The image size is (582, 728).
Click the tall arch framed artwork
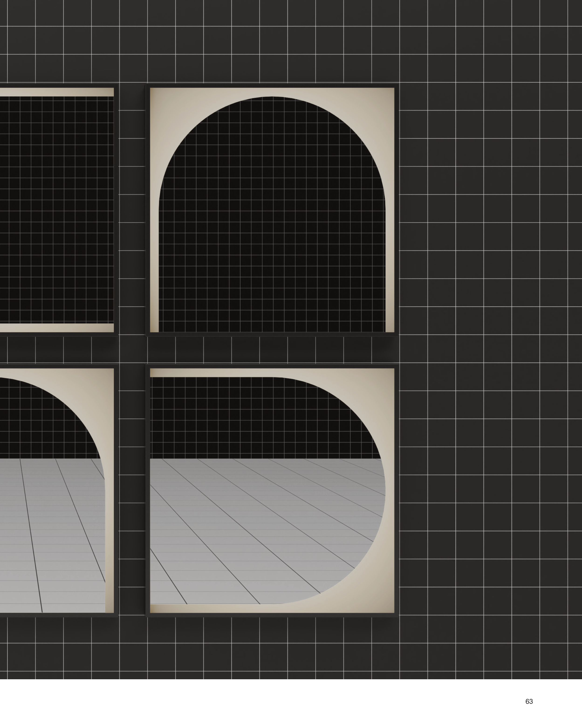tap(272, 210)
